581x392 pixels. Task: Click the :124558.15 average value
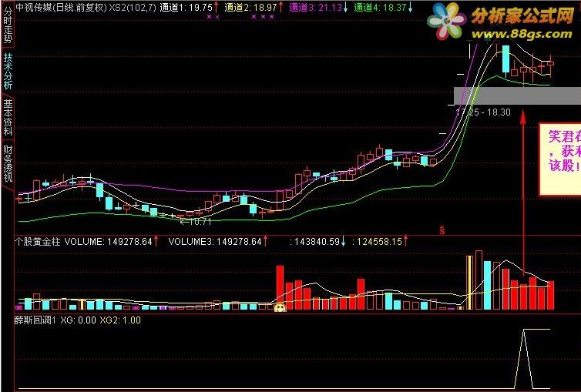pyautogui.click(x=378, y=242)
